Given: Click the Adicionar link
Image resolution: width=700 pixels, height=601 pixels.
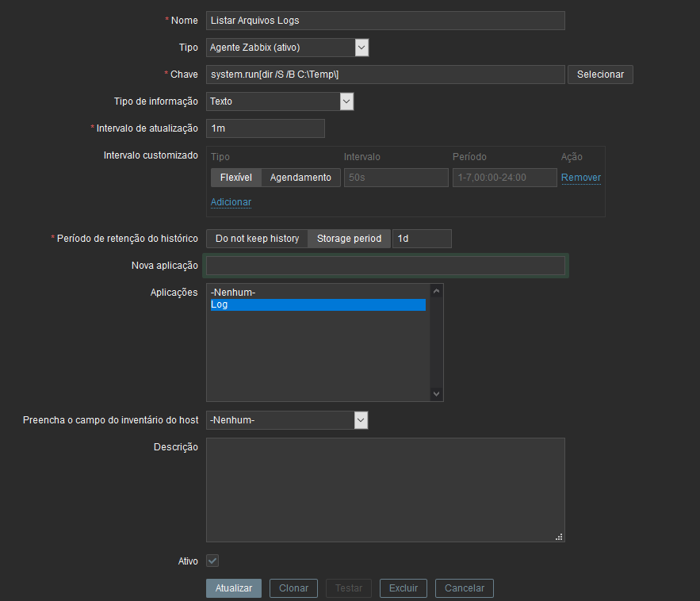Looking at the screenshot, I should click(x=231, y=202).
